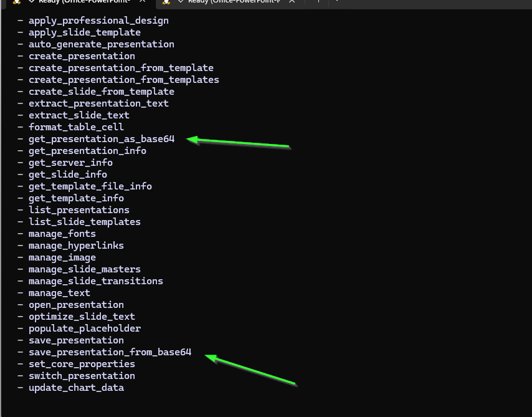The image size is (532, 417).
Task: Click the first terminal tab's Linux icon
Action: coord(17,2)
